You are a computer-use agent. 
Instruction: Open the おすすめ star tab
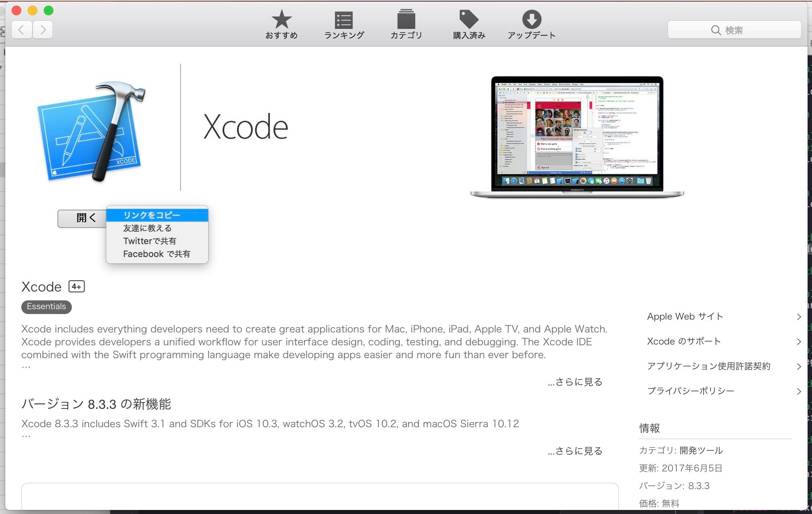(x=281, y=24)
